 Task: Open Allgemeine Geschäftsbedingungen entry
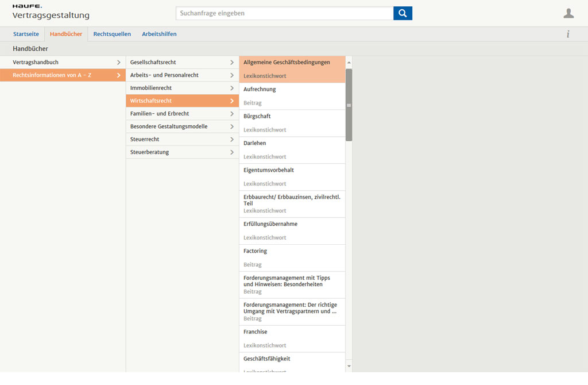(x=292, y=70)
